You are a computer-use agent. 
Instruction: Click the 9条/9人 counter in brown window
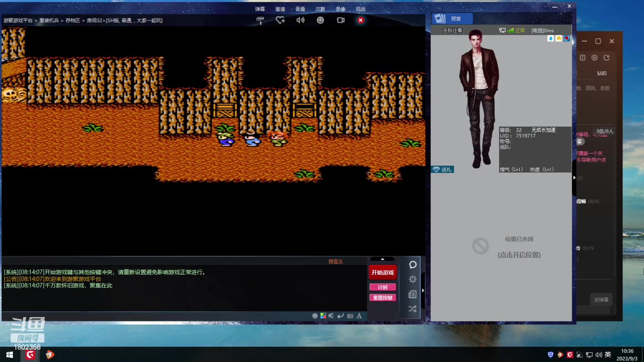[x=604, y=131]
